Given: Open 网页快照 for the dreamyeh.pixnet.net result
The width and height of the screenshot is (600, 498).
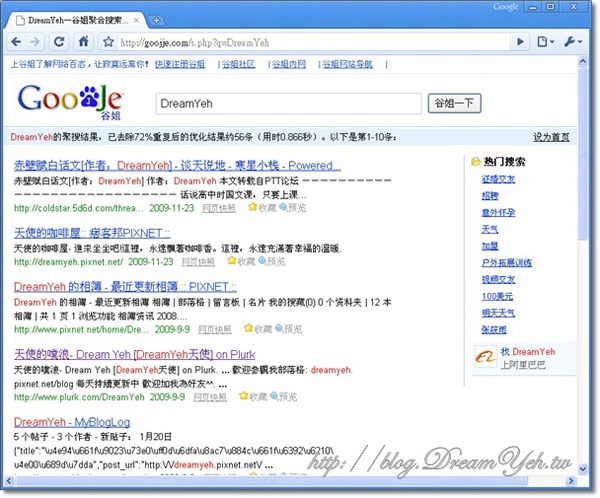Looking at the screenshot, I should 198,262.
